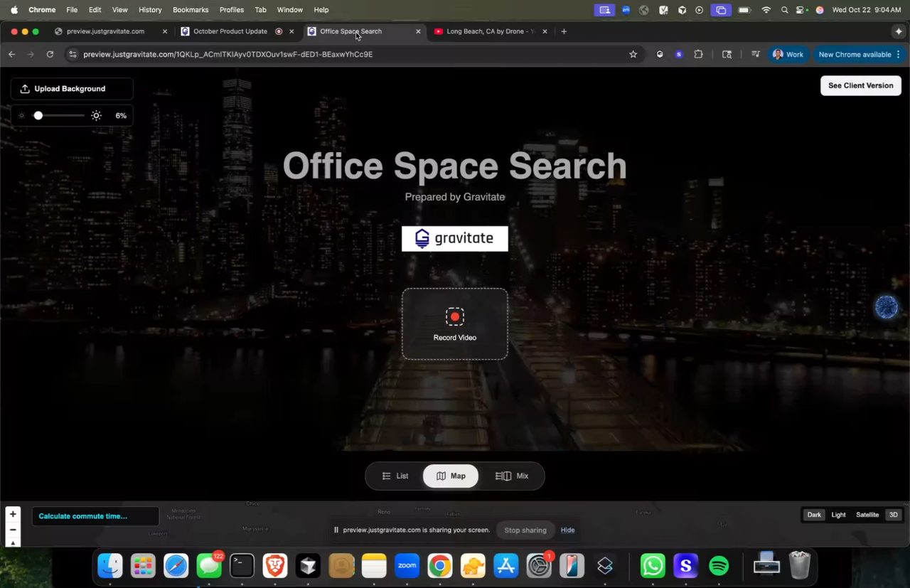Screen dimensions: 910x588
Task: Open Terminal from the Dock
Action: point(242,566)
